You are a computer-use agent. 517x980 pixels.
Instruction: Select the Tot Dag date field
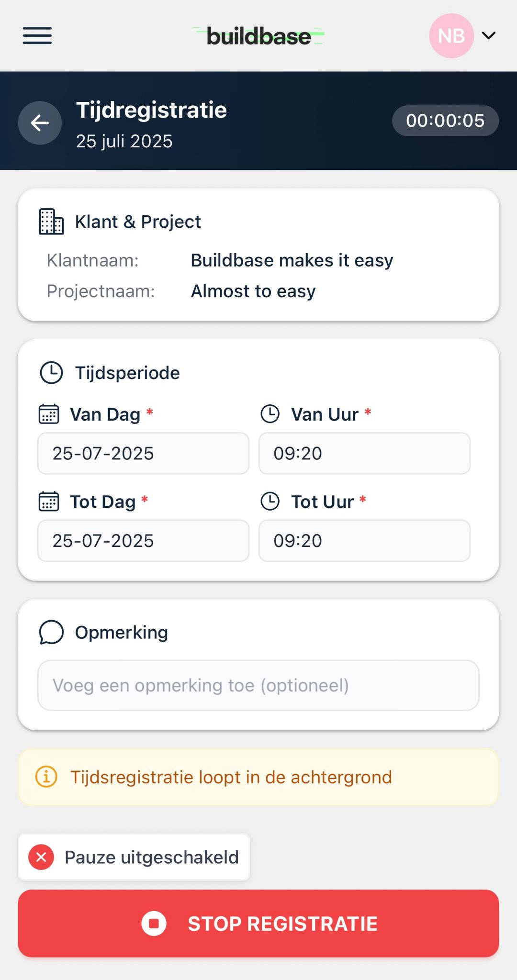coord(143,541)
